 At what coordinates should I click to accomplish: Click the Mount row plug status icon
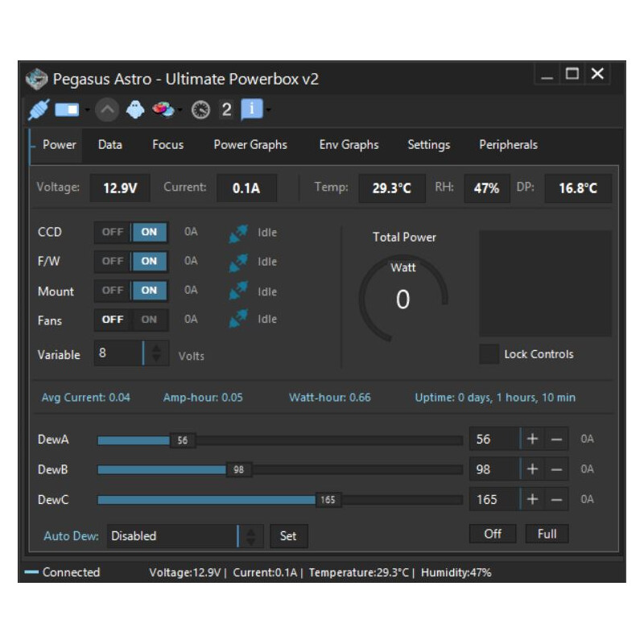238,291
